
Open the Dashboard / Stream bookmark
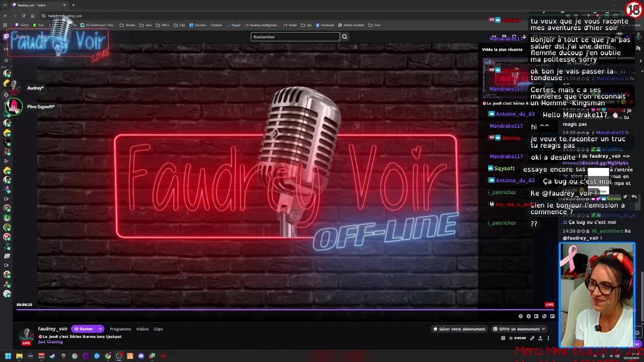(x=98, y=25)
